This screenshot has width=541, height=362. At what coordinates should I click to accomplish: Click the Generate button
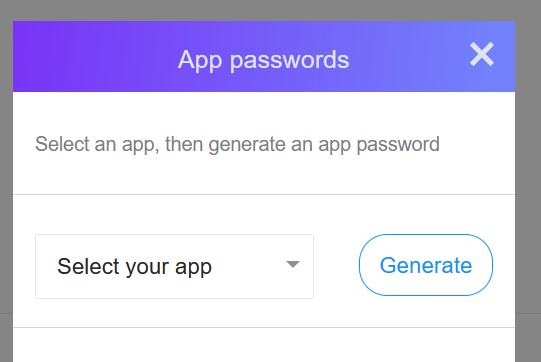point(426,265)
